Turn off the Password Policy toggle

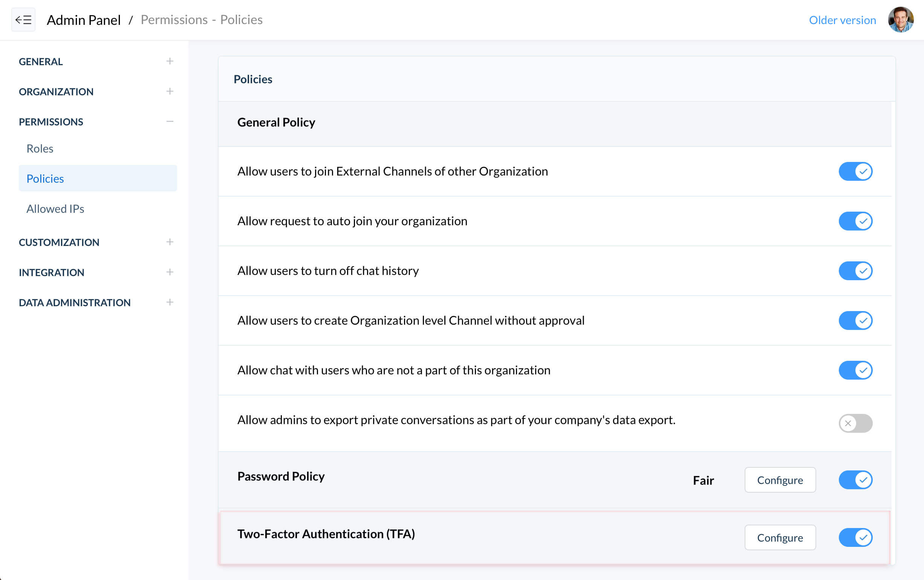point(855,480)
